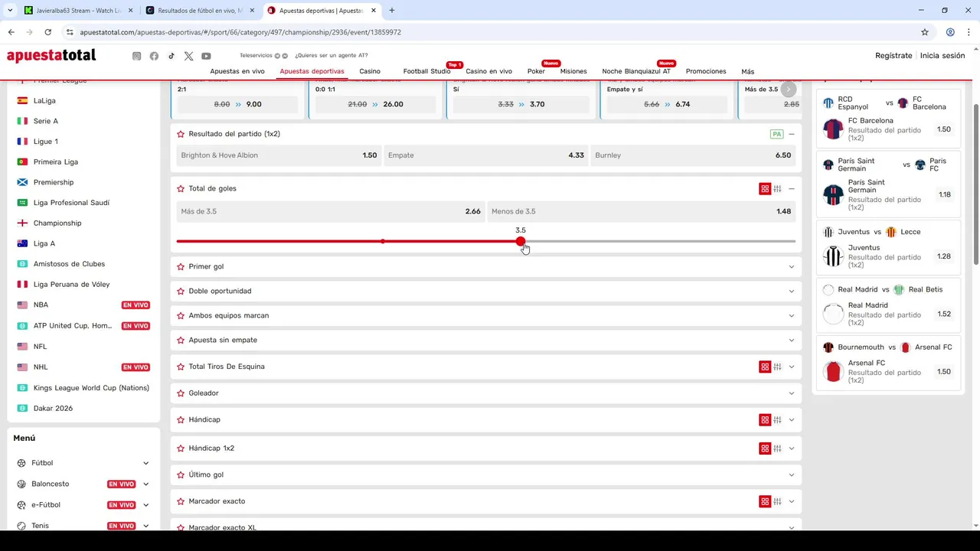Click the PA badge in Resultado del partido
The height and width of the screenshot is (551, 980).
click(776, 134)
